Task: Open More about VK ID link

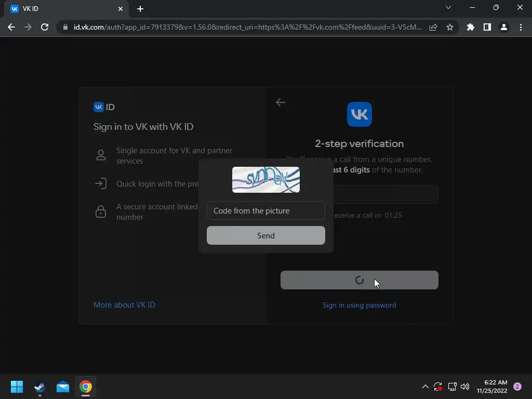Action: 124,304
